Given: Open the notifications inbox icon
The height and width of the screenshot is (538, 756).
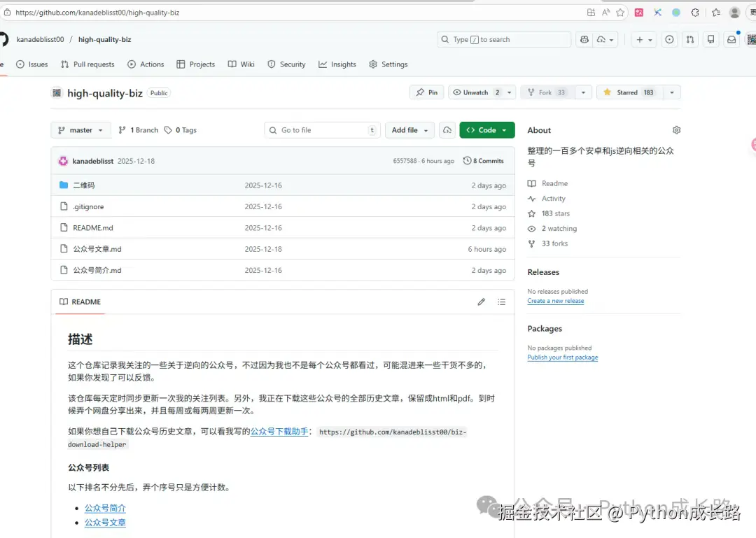Looking at the screenshot, I should (x=731, y=40).
